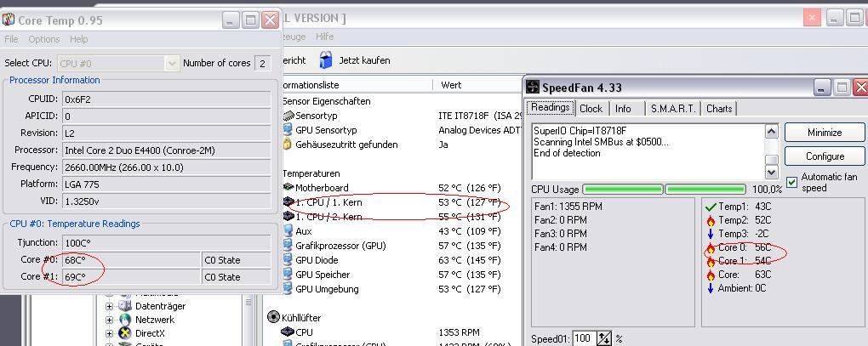Click the Tjunction value 100C°
868x346 pixels.
(x=167, y=242)
